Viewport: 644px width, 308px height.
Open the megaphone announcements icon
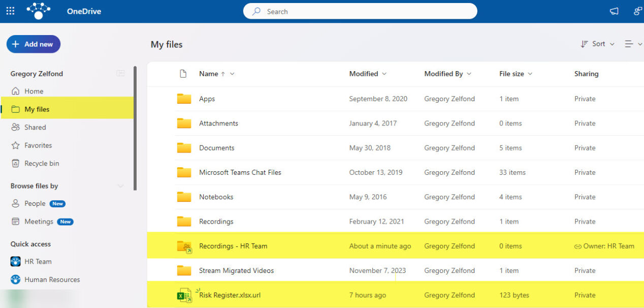[x=614, y=11]
